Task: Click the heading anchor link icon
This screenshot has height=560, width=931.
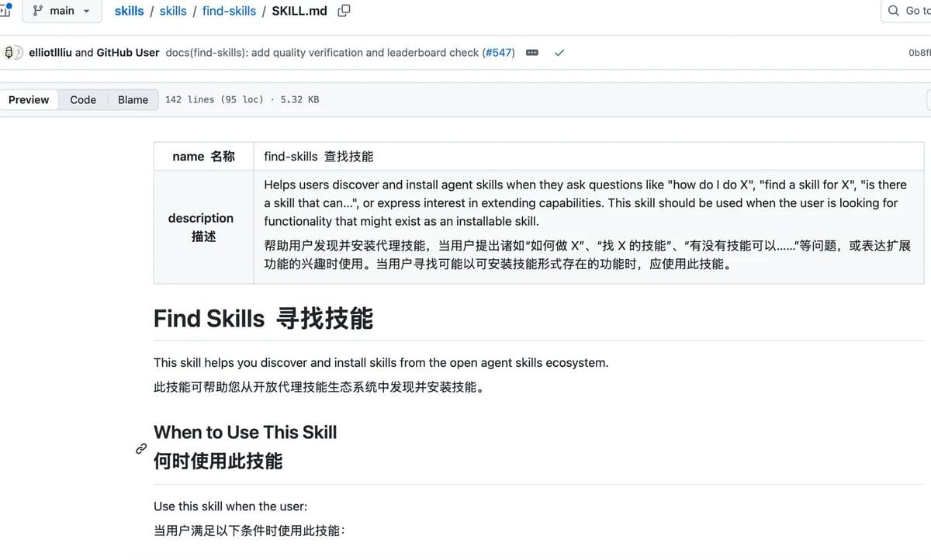Action: tap(141, 448)
